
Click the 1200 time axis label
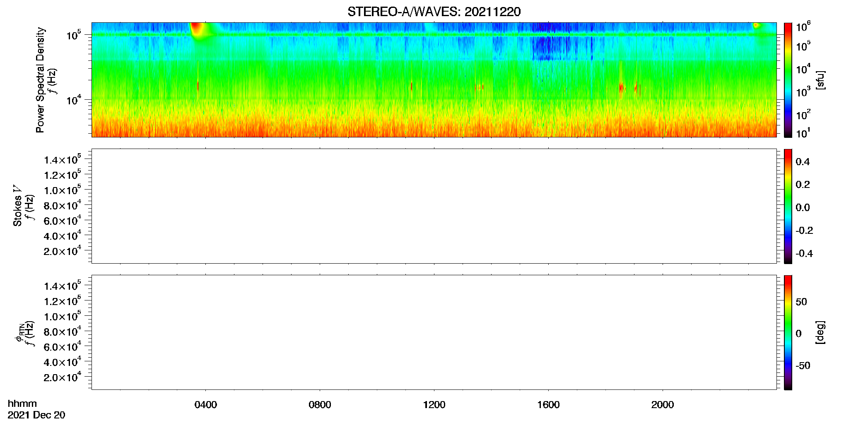coord(434,405)
